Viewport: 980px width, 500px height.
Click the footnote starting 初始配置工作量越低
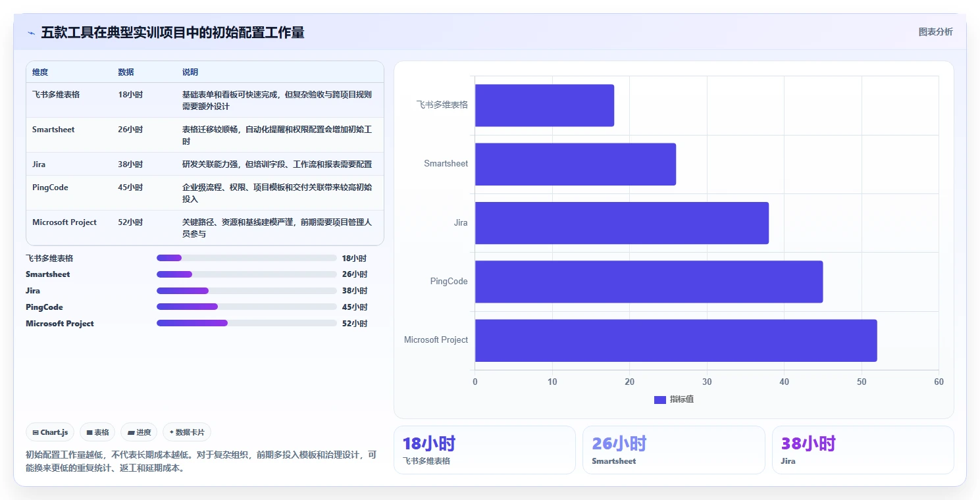[201, 461]
